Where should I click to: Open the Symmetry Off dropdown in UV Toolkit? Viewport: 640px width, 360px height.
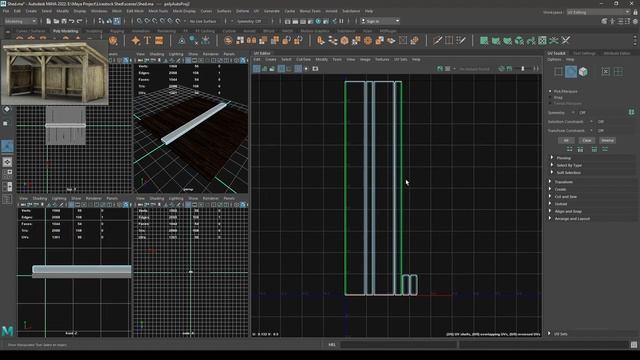point(573,113)
